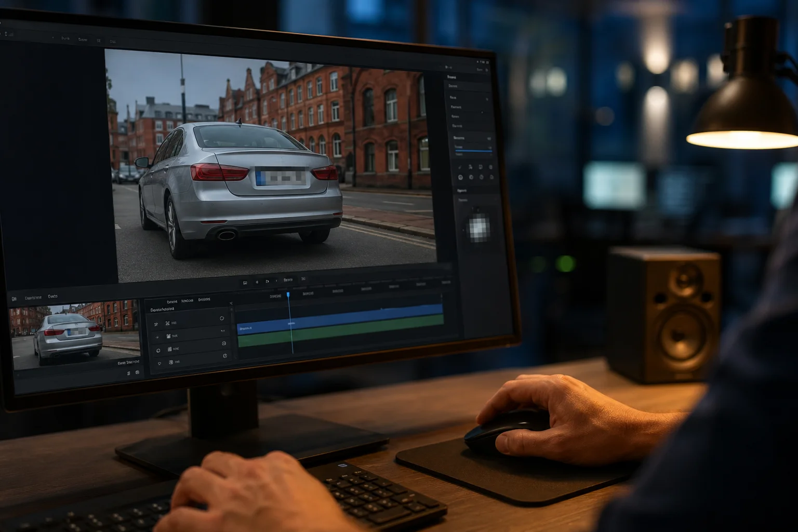Click the wand icon left of the first effect row
The height and width of the screenshot is (532, 798).
pos(156,324)
